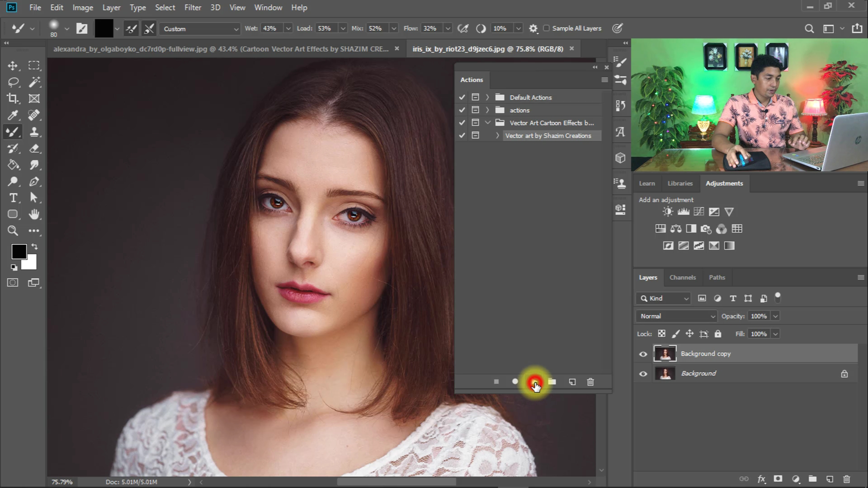Click the foreground color swatch

point(19,251)
